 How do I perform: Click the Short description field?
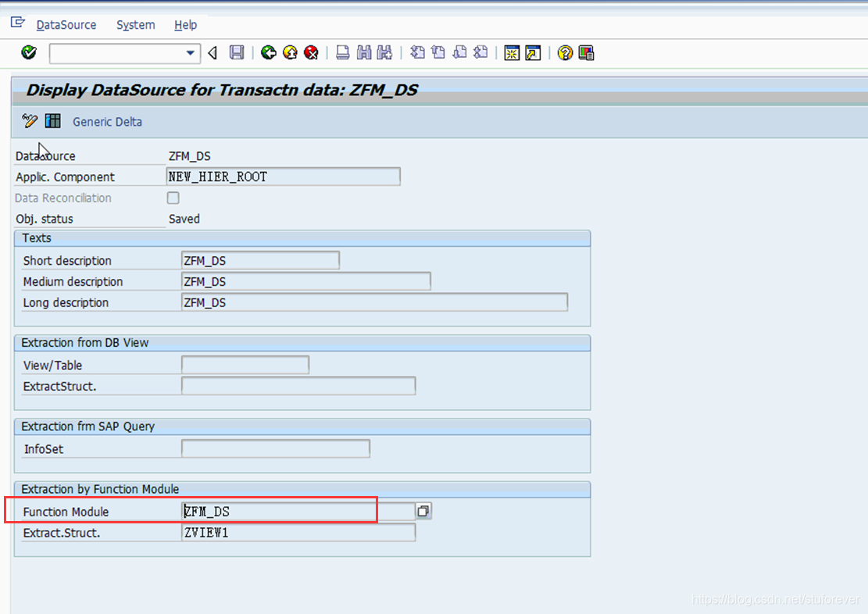tap(260, 260)
